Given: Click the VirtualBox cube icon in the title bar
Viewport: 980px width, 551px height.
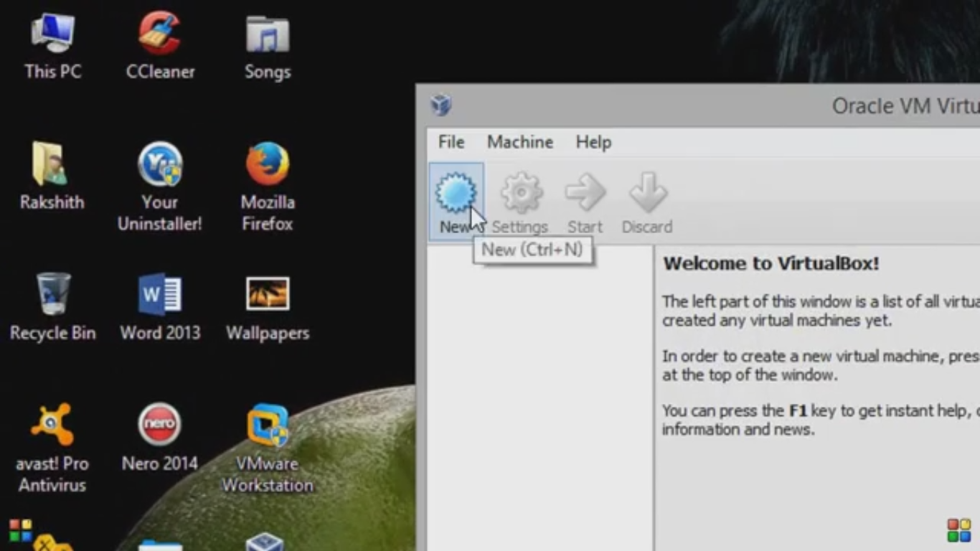Looking at the screenshot, I should (x=442, y=105).
